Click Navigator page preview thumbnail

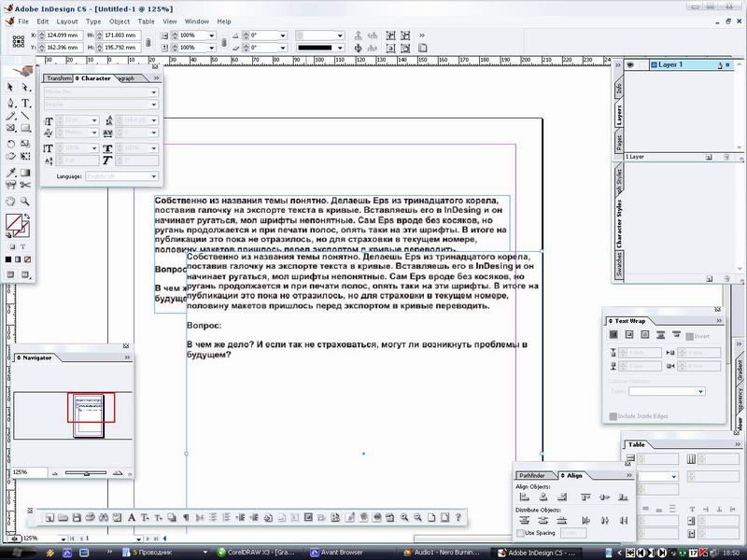[x=89, y=415]
